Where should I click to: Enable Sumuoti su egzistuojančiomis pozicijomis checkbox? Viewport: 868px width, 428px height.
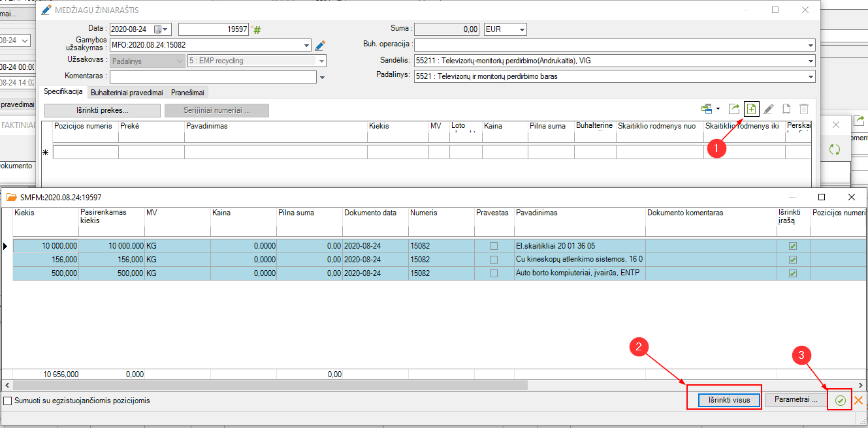8,401
